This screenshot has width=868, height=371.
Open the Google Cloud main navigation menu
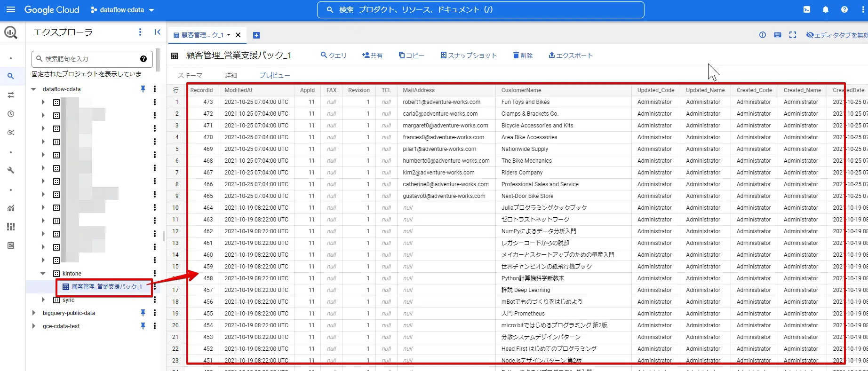[x=11, y=10]
